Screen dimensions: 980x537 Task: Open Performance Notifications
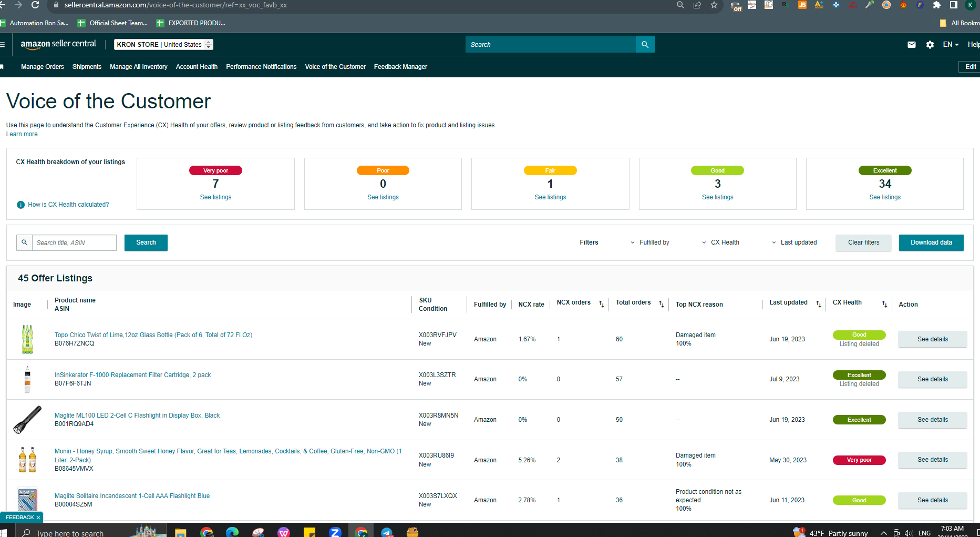261,67
